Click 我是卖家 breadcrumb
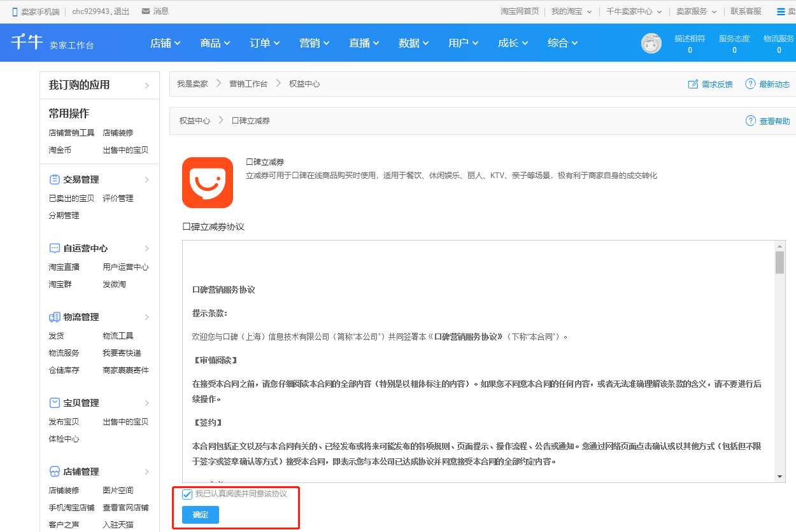Viewport: 796px width, 532px height. point(192,84)
